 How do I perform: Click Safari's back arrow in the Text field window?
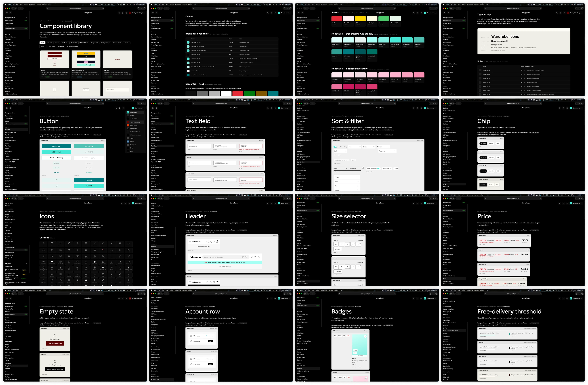pyautogui.click(x=165, y=103)
